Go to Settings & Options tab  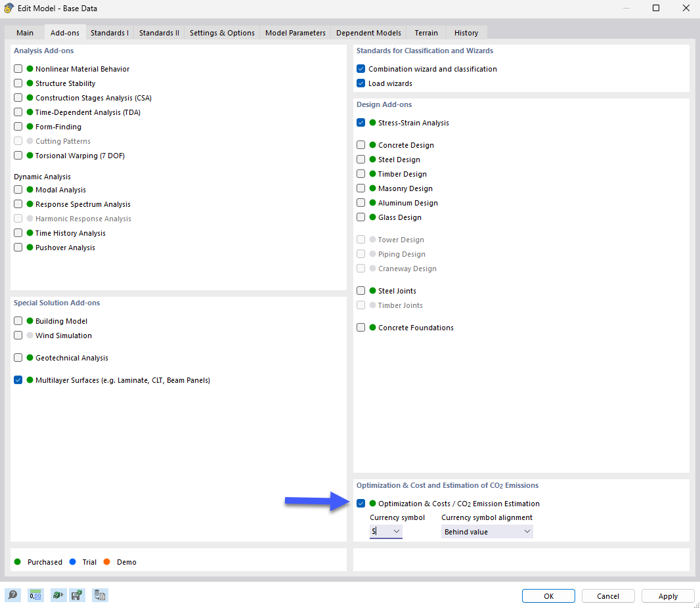(222, 33)
